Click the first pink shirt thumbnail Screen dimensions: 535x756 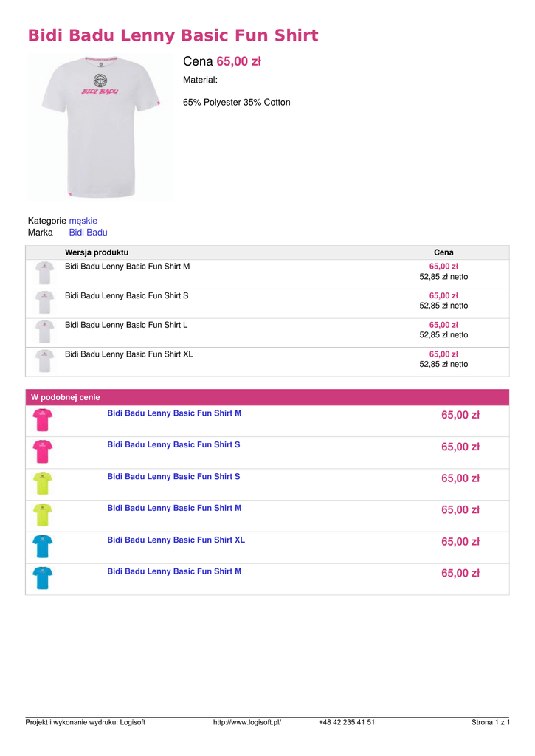point(43,420)
